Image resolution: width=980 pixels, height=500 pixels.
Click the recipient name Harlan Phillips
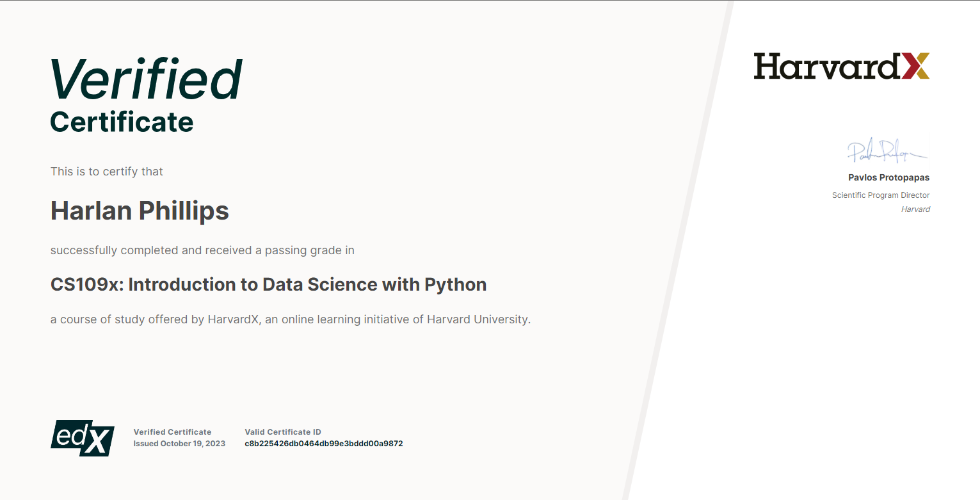point(140,211)
